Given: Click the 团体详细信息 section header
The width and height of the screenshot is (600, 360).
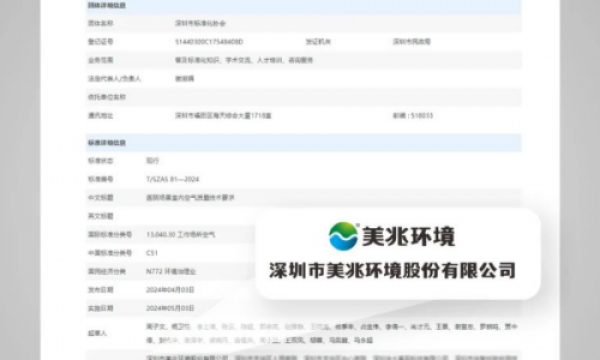Looking at the screenshot, I should [x=107, y=5].
